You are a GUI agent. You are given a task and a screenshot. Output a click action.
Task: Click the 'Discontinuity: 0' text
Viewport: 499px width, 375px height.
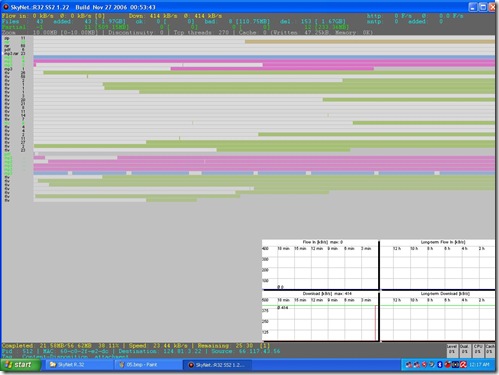click(x=136, y=32)
